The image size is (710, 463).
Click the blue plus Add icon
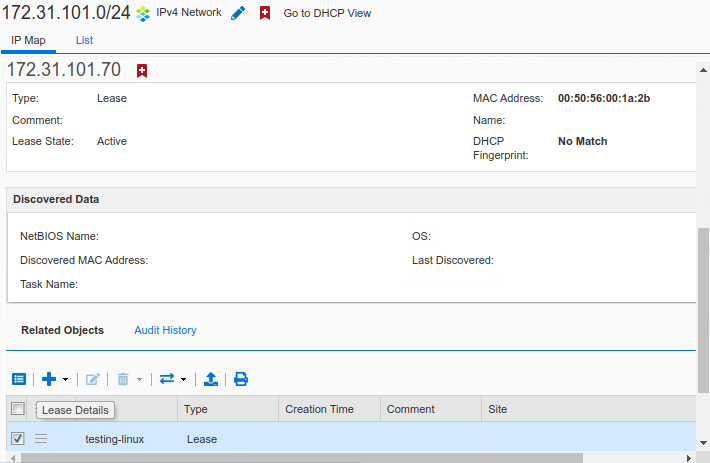(x=48, y=379)
